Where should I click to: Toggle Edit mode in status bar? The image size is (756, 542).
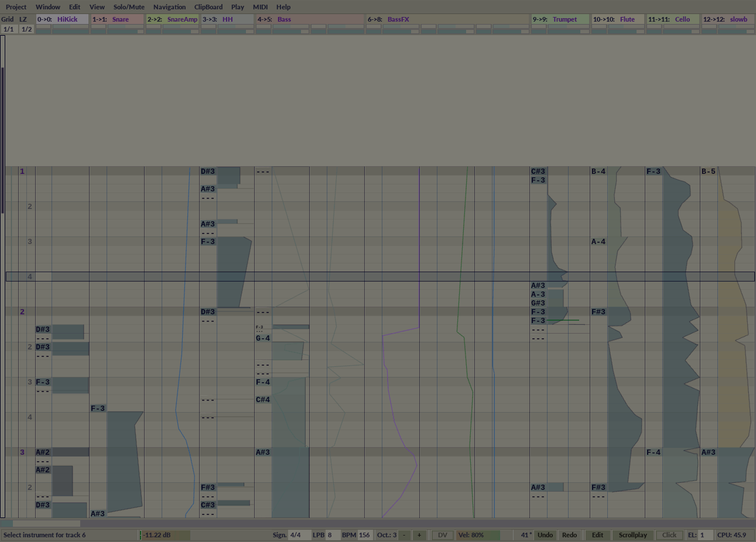point(597,535)
